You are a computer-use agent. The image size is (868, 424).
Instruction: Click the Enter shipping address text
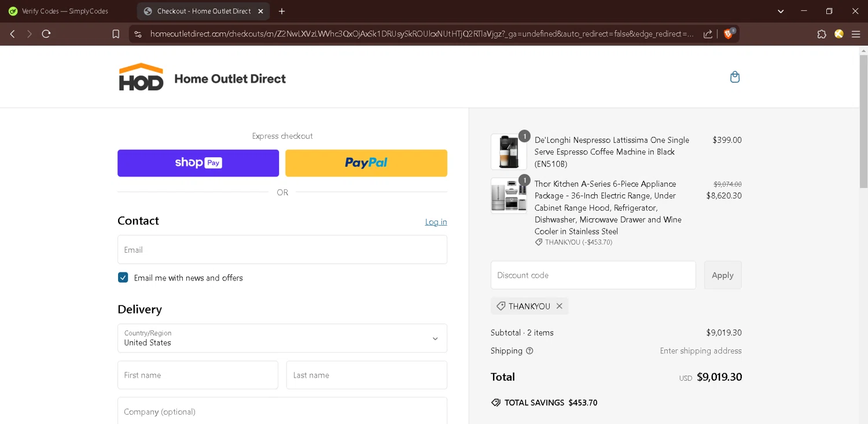701,351
